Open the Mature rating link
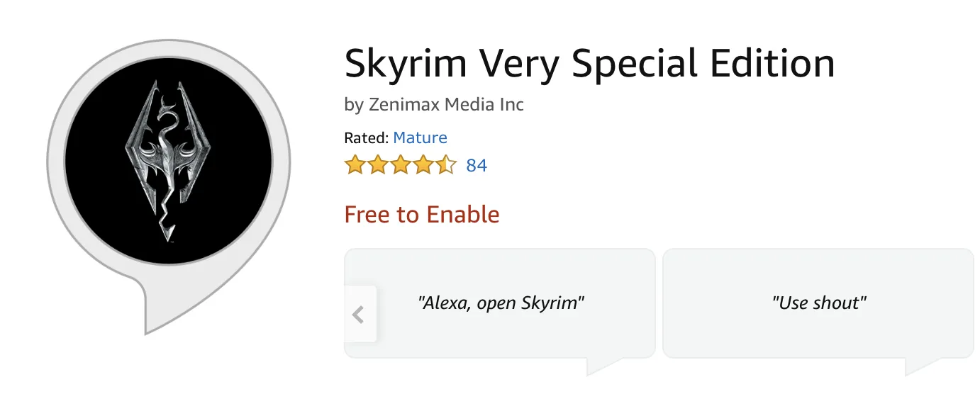 click(420, 137)
